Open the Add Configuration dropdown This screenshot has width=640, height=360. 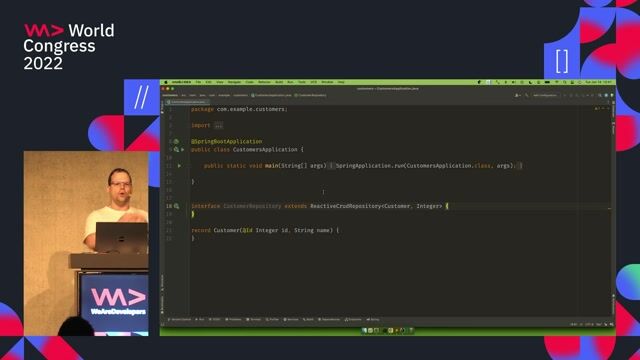pyautogui.click(x=545, y=96)
